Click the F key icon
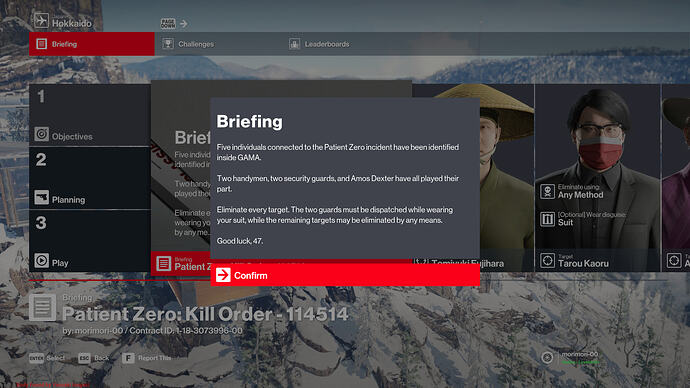This screenshot has height=388, width=690. 128,358
